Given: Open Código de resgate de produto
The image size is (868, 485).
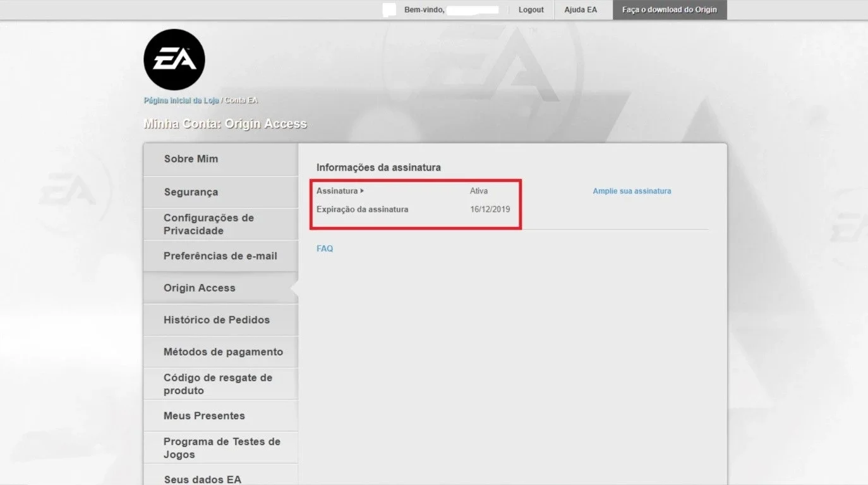Looking at the screenshot, I should point(220,384).
